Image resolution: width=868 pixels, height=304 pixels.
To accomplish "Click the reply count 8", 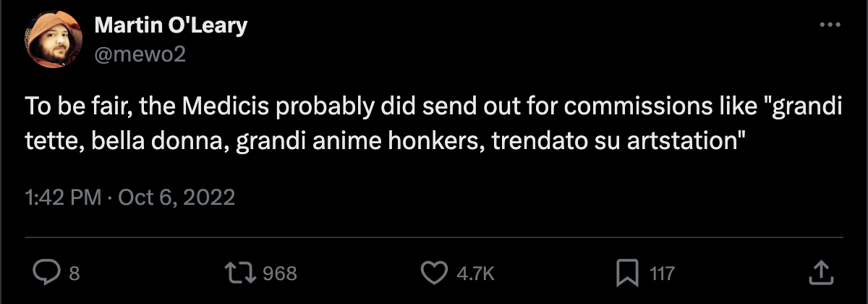I will [x=74, y=274].
